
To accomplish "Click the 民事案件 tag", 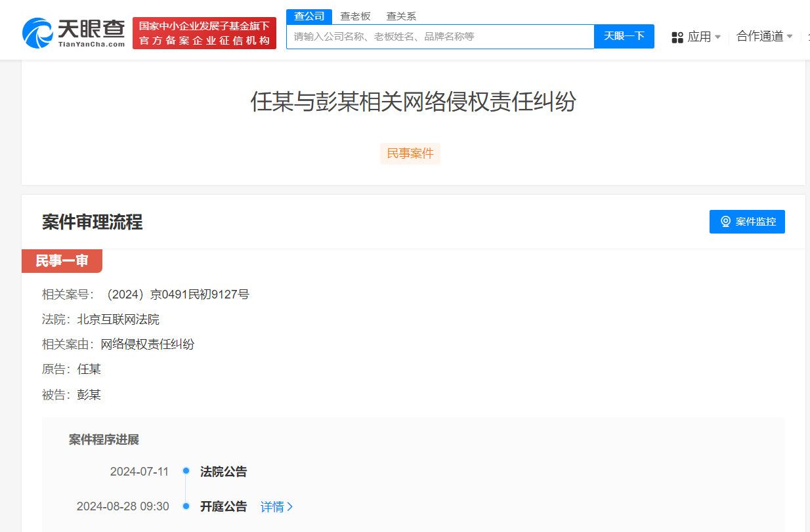I will 410,153.
